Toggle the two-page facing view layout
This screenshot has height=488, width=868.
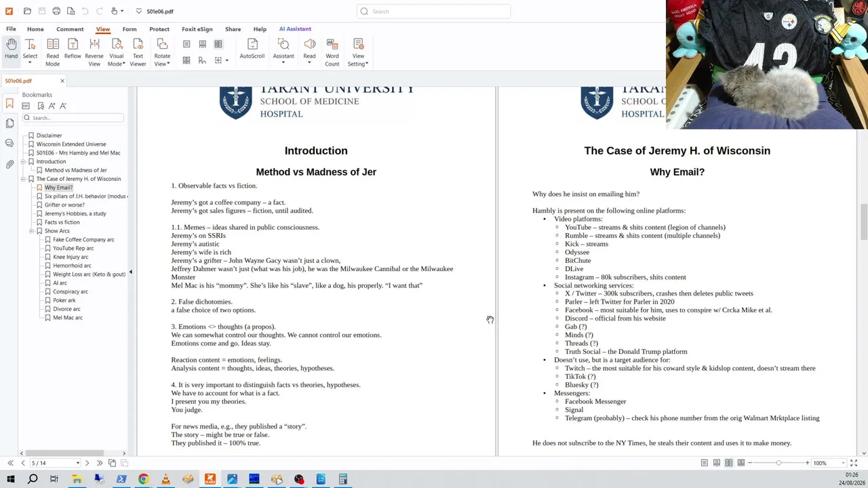(218, 44)
